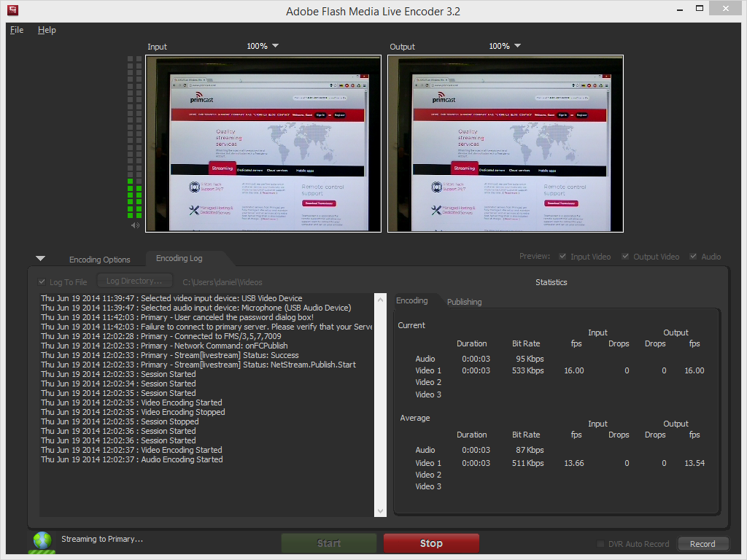
Task: Toggle the Input Video preview checkbox
Action: click(x=562, y=256)
